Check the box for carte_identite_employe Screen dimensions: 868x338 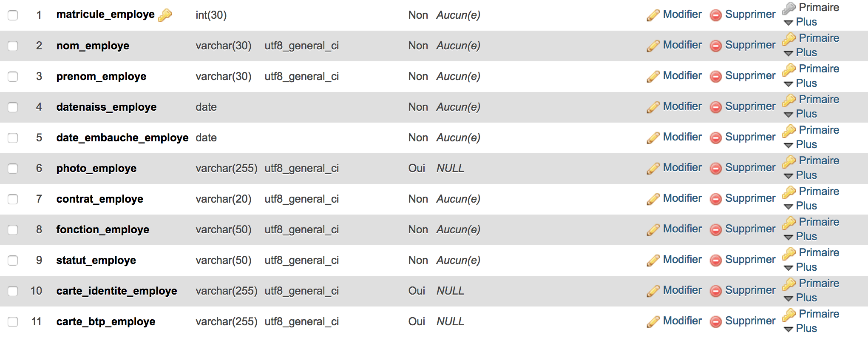pyautogui.click(x=13, y=291)
